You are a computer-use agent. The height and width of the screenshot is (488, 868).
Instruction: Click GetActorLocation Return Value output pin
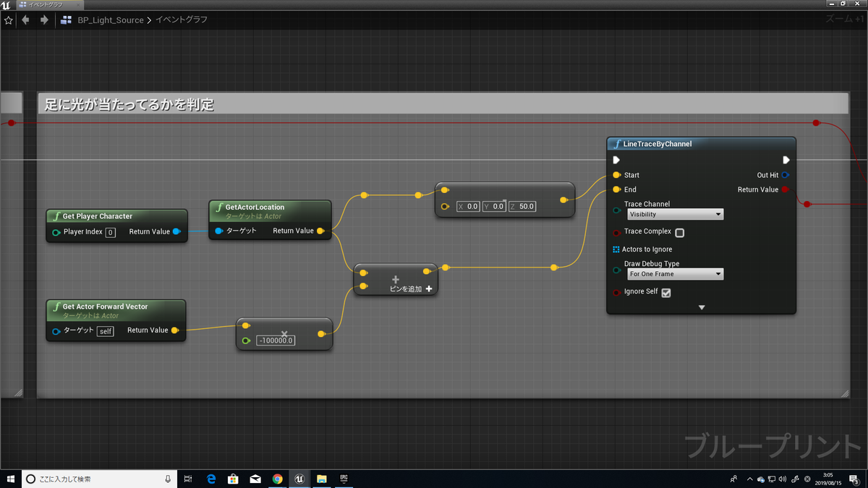point(320,231)
